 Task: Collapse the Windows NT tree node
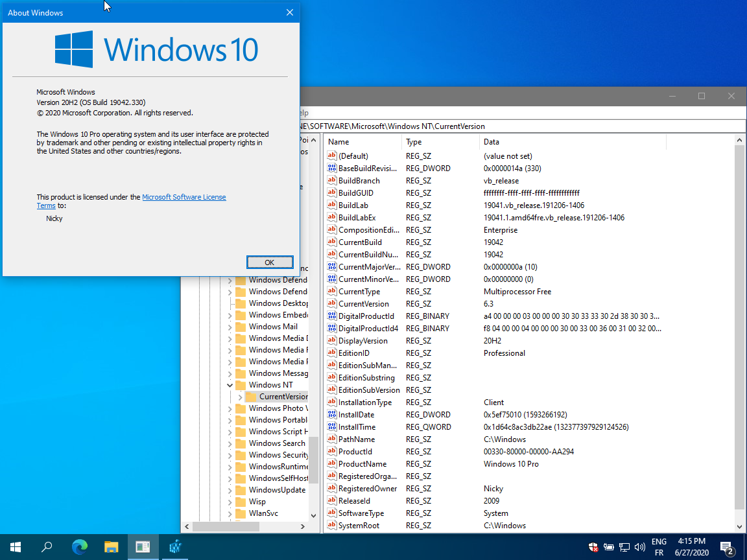click(230, 385)
